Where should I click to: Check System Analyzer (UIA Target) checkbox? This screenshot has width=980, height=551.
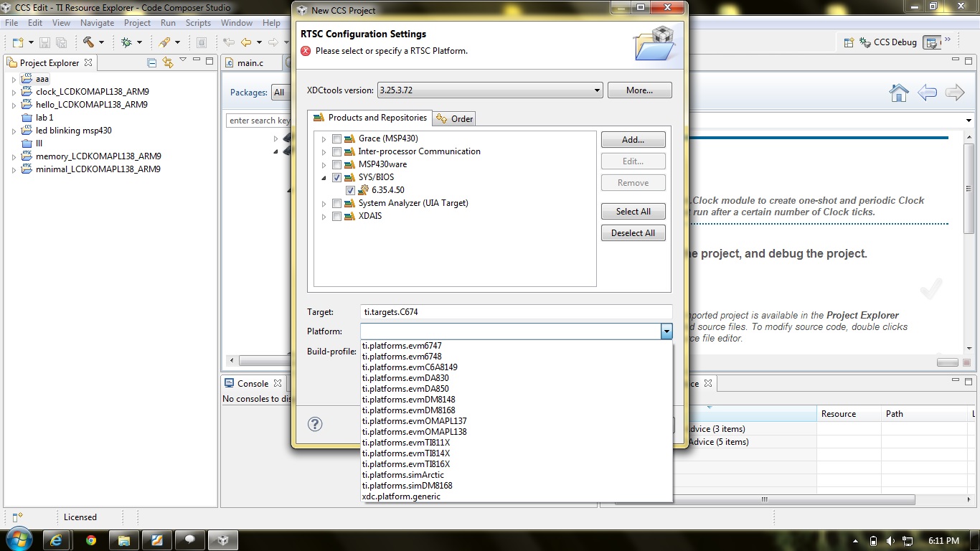pos(336,203)
